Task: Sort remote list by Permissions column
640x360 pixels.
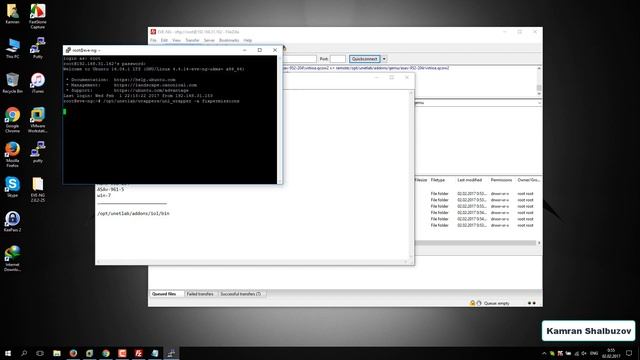Action: (501, 180)
